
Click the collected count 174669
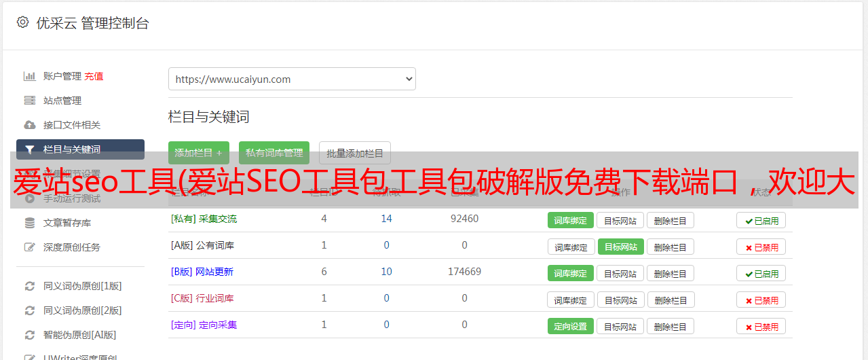point(464,272)
